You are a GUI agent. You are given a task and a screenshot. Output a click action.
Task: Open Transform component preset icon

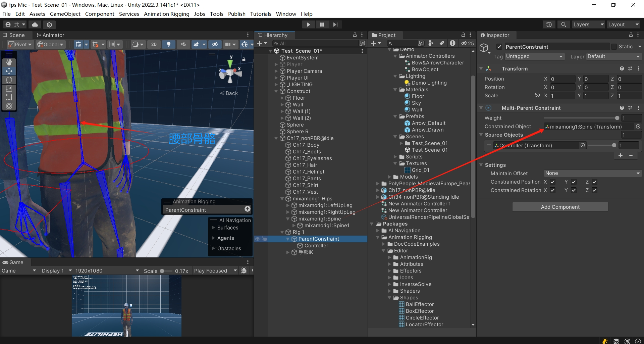pyautogui.click(x=630, y=68)
